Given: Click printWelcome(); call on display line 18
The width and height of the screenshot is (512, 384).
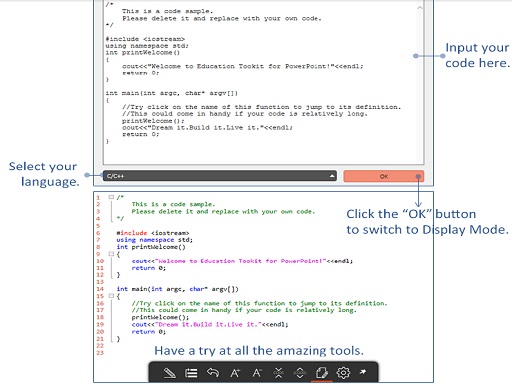Looking at the screenshot, I should (160, 317).
